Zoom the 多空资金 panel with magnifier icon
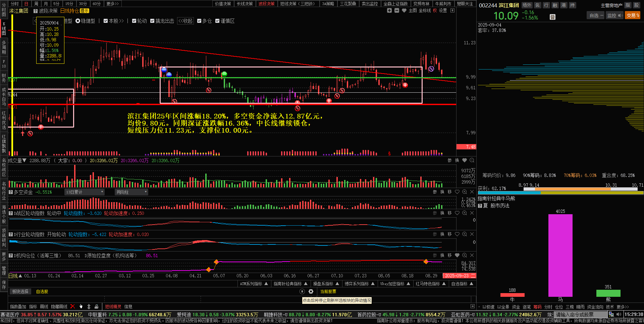Viewport: 644px width, 324px height. point(465,192)
